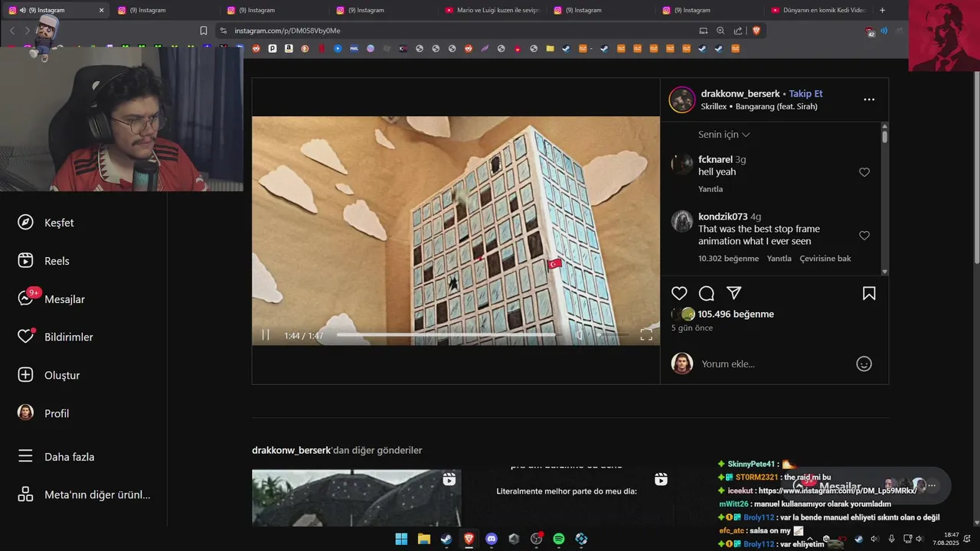Click the address bar URL
Screen dimensions: 980x551
[x=287, y=31]
